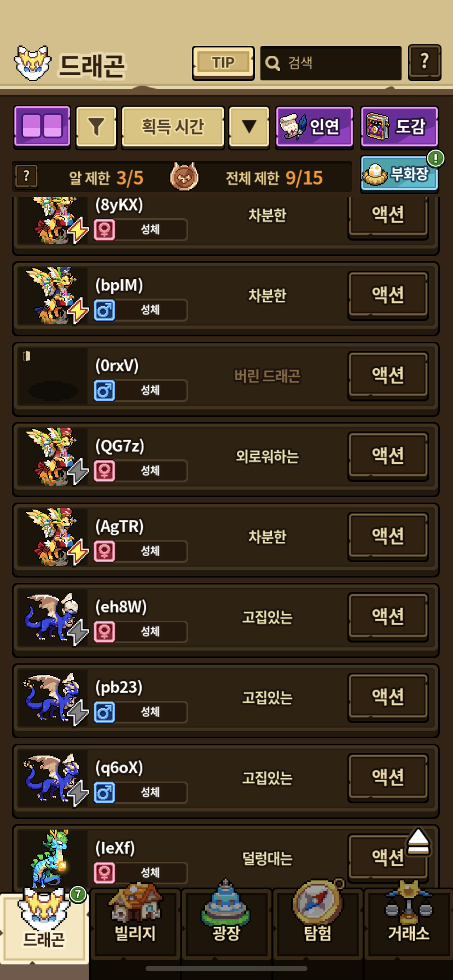
Task: Select the male gender icon of pb23
Action: pos(104,711)
